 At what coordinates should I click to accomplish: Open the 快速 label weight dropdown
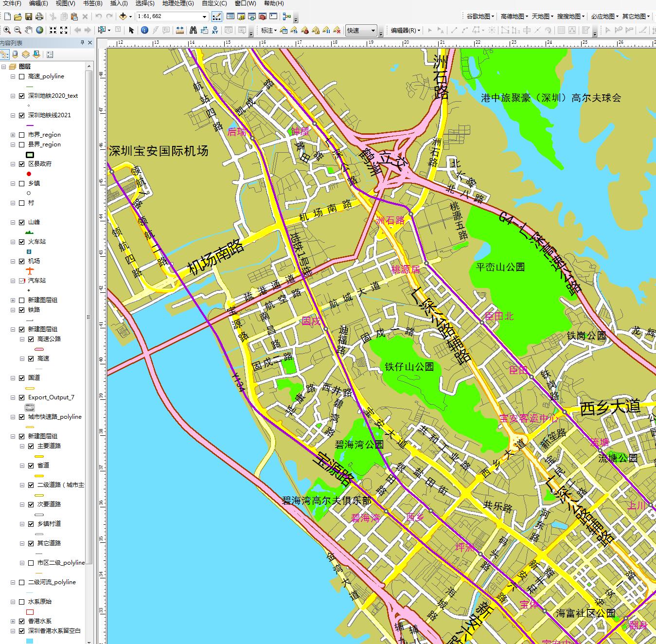pyautogui.click(x=373, y=30)
